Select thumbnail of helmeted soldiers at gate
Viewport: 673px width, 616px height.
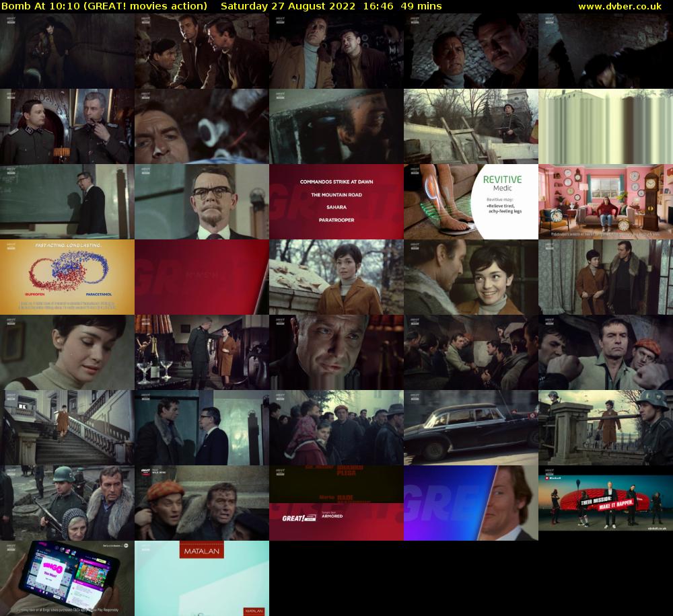click(x=606, y=428)
